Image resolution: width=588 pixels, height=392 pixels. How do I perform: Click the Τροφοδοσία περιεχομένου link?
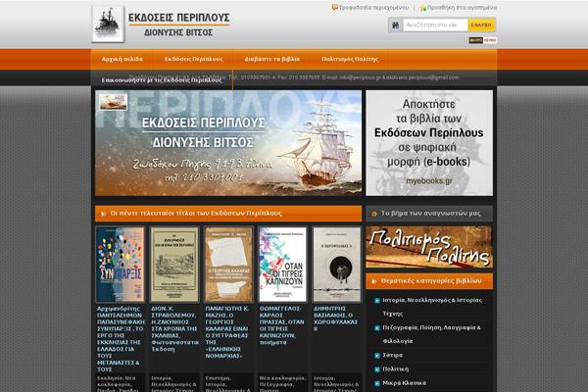pyautogui.click(x=373, y=8)
